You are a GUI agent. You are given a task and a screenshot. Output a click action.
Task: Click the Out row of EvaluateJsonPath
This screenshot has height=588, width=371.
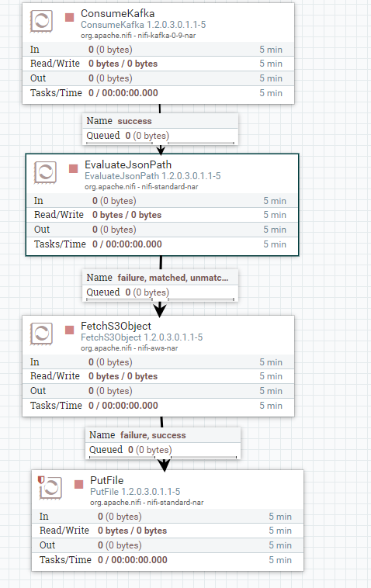pos(162,230)
